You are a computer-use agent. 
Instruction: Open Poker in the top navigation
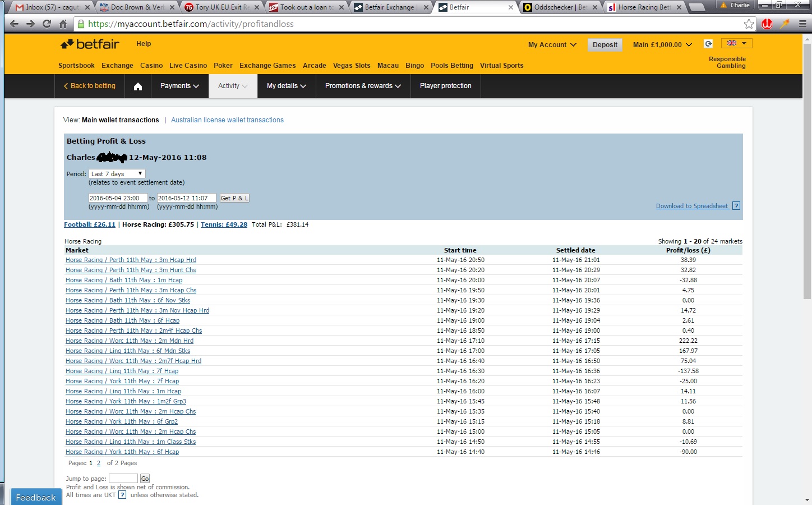point(223,66)
